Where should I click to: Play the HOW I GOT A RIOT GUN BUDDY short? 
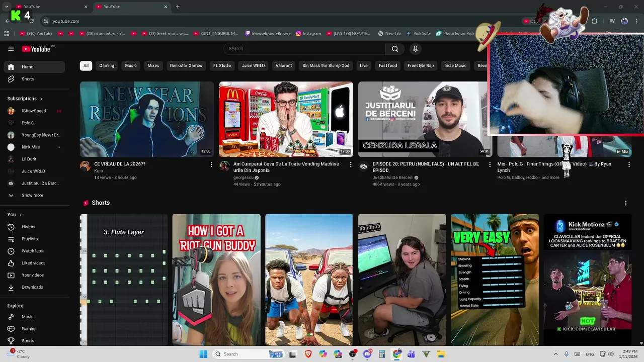(x=216, y=280)
